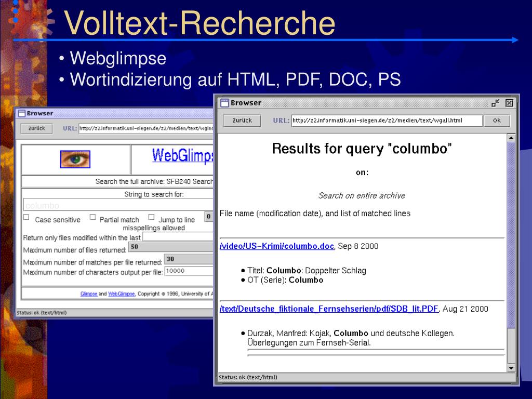Confirm URL with the Ok button
Screen dimensions: 532x399
pyautogui.click(x=497, y=121)
